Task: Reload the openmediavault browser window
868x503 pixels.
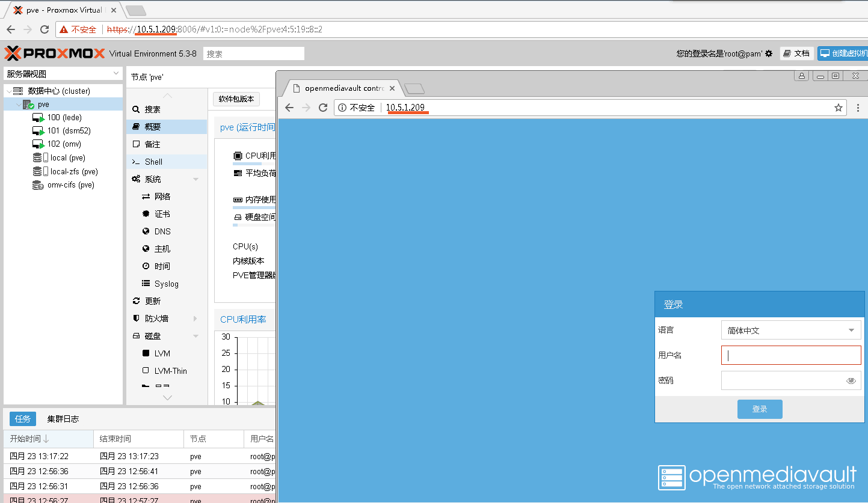Action: tap(323, 108)
